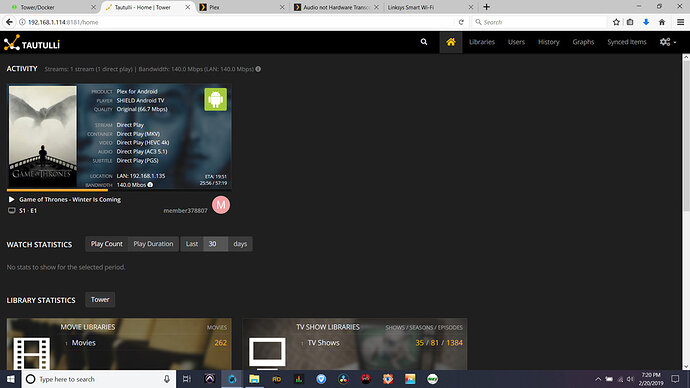Click the Tautulli logo
This screenshot has height=388, width=690.
pyautogui.click(x=32, y=43)
